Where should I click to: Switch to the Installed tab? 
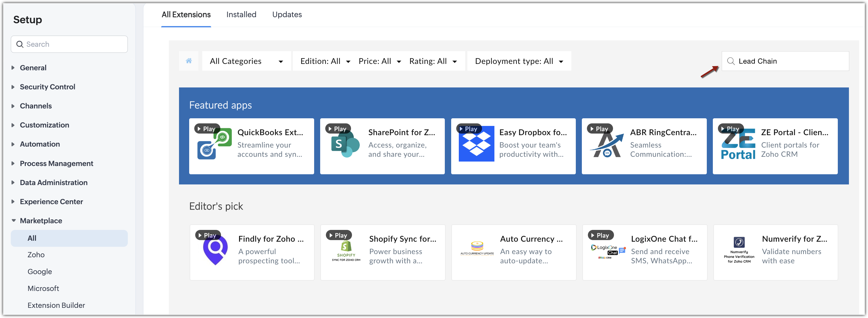tap(241, 15)
